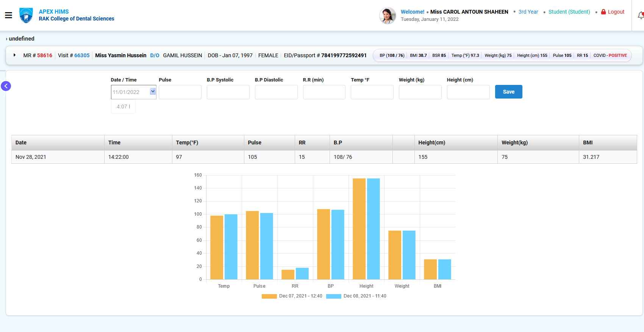Click the orange BMI bar in chart
This screenshot has height=332, width=644.
(430, 269)
